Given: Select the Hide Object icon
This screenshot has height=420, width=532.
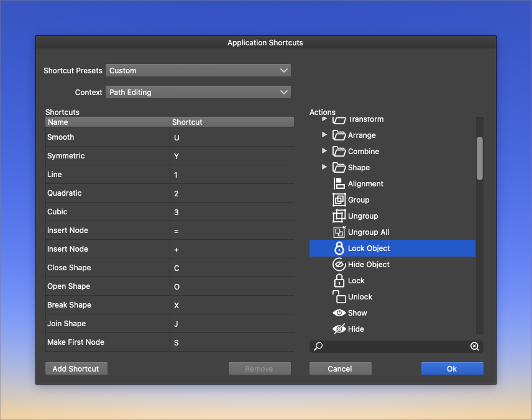Looking at the screenshot, I should (339, 265).
